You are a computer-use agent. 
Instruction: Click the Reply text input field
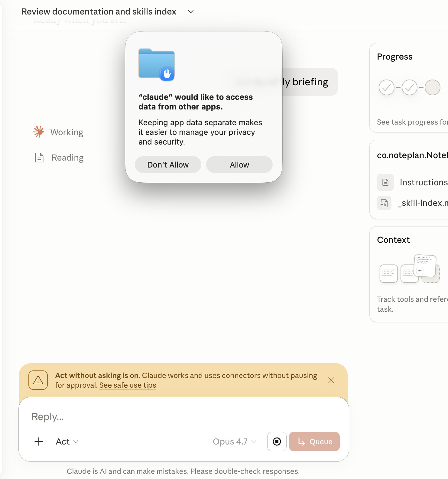(181, 417)
